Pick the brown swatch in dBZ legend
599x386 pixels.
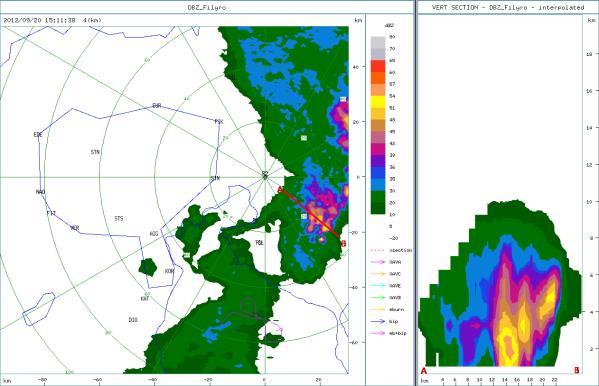click(378, 125)
